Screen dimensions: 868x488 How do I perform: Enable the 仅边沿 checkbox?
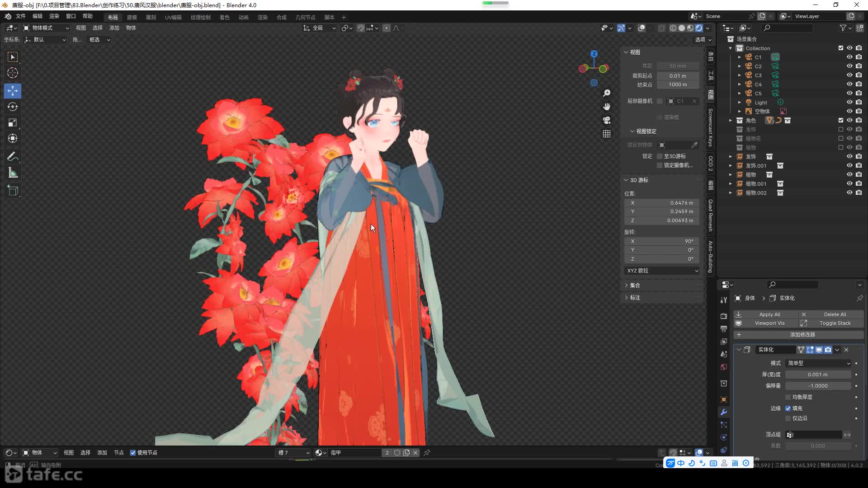tap(788, 418)
